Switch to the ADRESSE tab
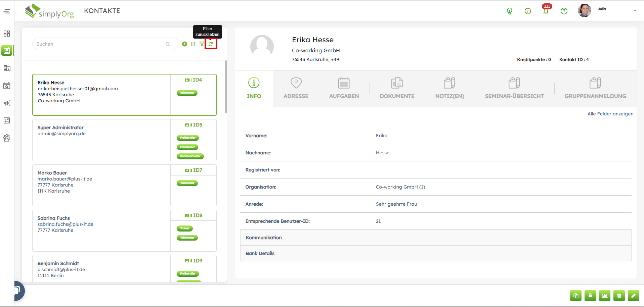644x307 pixels. coord(296,89)
